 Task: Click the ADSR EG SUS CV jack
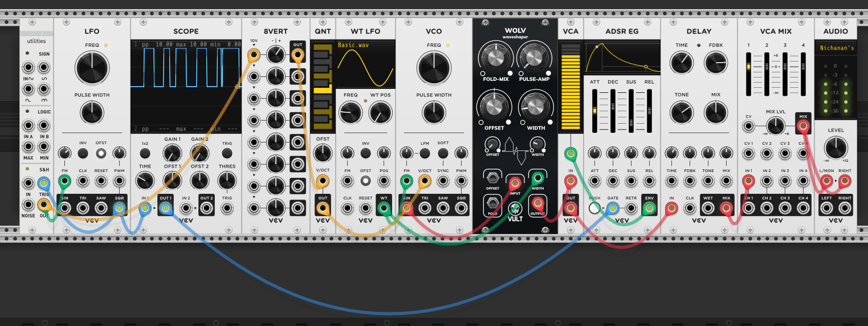tap(631, 181)
